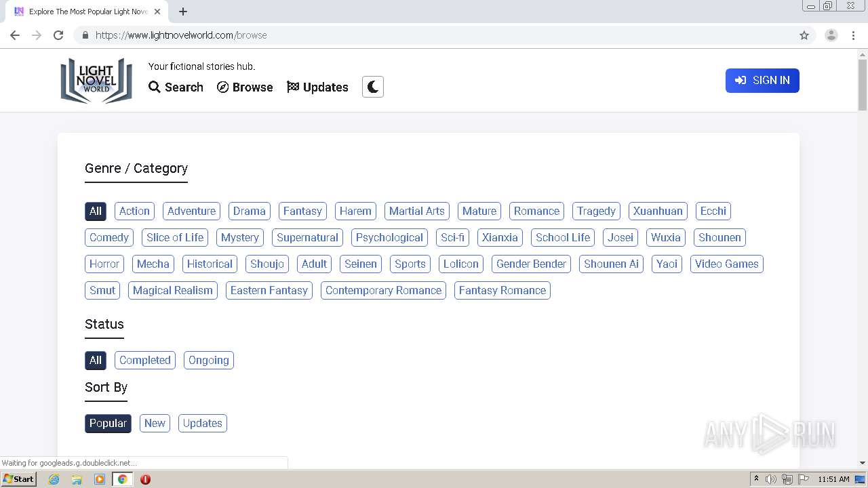
Task: Choose the Sports genre tag
Action: tap(410, 264)
